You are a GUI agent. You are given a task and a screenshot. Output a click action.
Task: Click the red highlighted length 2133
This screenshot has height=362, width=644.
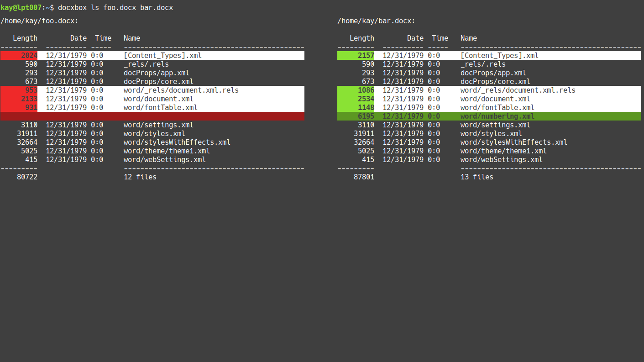point(29,99)
